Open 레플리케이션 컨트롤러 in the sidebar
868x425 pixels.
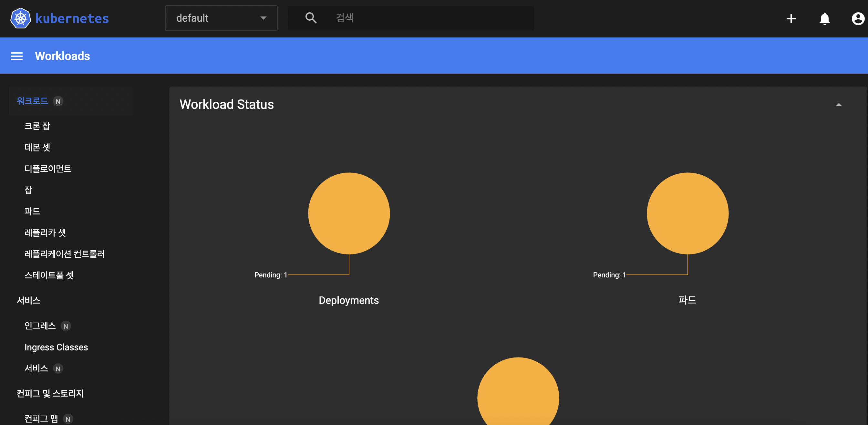[65, 254]
